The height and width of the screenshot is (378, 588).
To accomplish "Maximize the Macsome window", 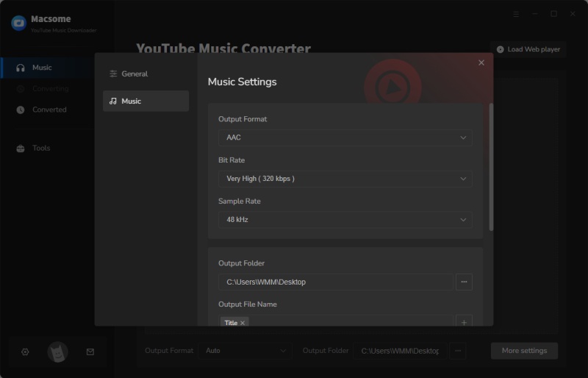I will (x=553, y=14).
